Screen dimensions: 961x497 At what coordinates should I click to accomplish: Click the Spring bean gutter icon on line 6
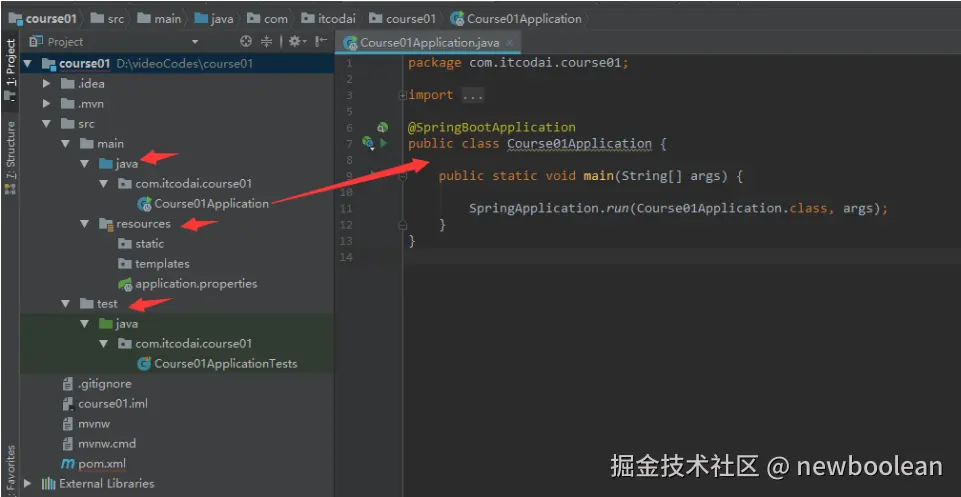[382, 127]
